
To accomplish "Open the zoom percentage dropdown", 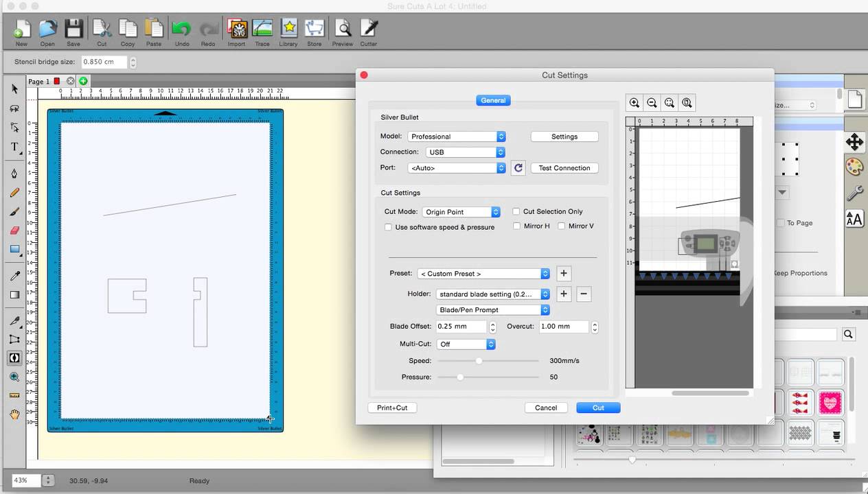I will pos(47,480).
